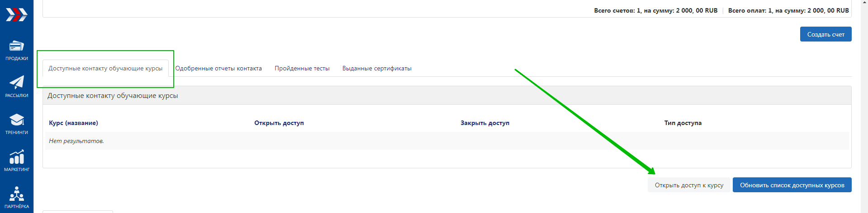Select the Доступные контакту обучающие курсы tab
Image resolution: width=868 pixels, height=213 pixels.
(x=105, y=69)
